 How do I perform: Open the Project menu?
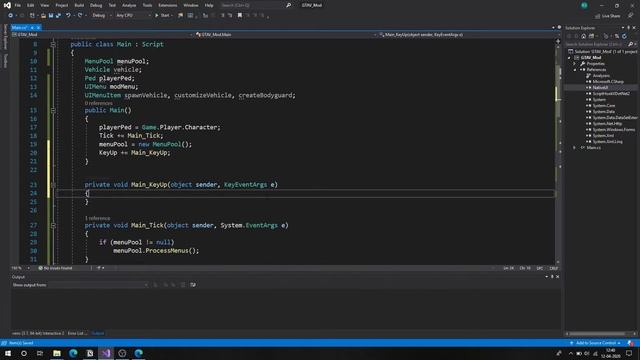(62, 5)
